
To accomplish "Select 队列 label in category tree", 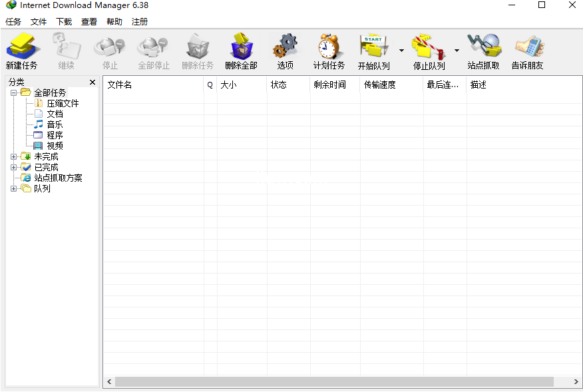I will [x=43, y=188].
